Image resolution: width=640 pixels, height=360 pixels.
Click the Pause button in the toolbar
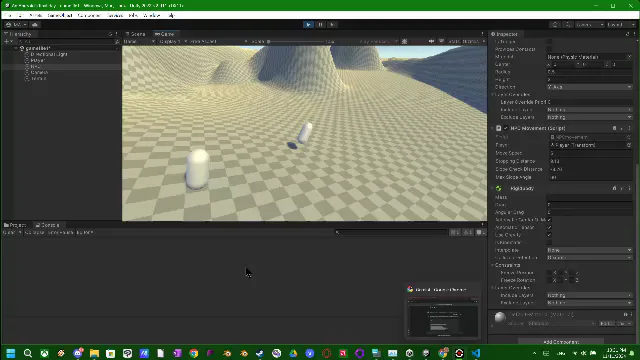(320, 24)
